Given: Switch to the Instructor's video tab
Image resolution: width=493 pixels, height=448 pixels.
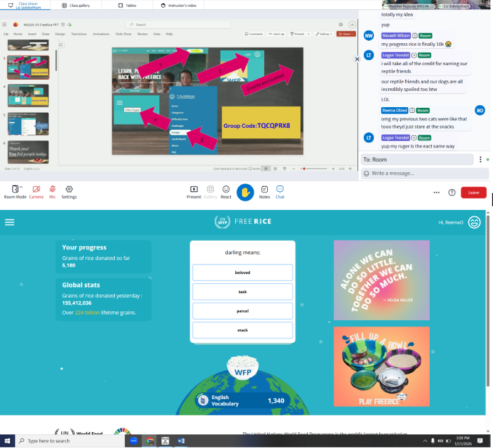Looking at the screenshot, I should (179, 6).
